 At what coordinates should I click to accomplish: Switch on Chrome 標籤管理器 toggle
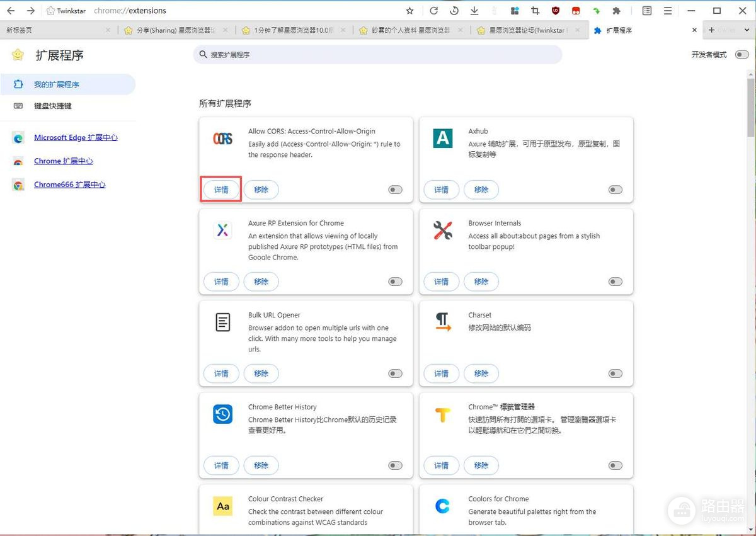point(616,465)
